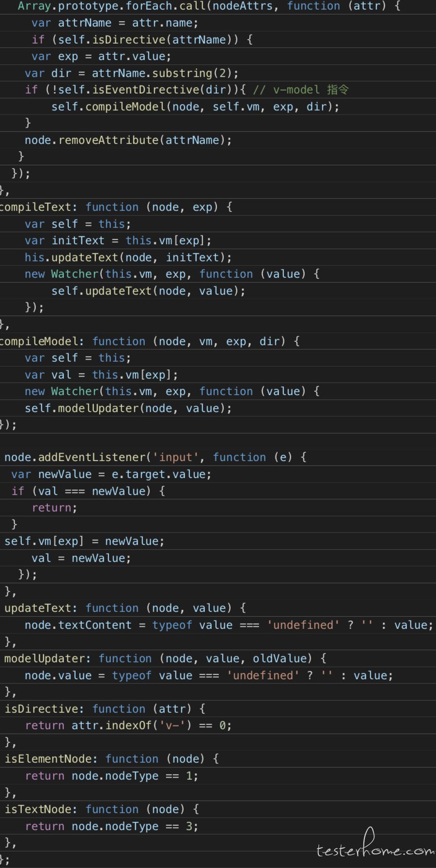Click the 'updateText: function (node, value)' line
This screenshot has height=868, width=436.
(x=125, y=608)
